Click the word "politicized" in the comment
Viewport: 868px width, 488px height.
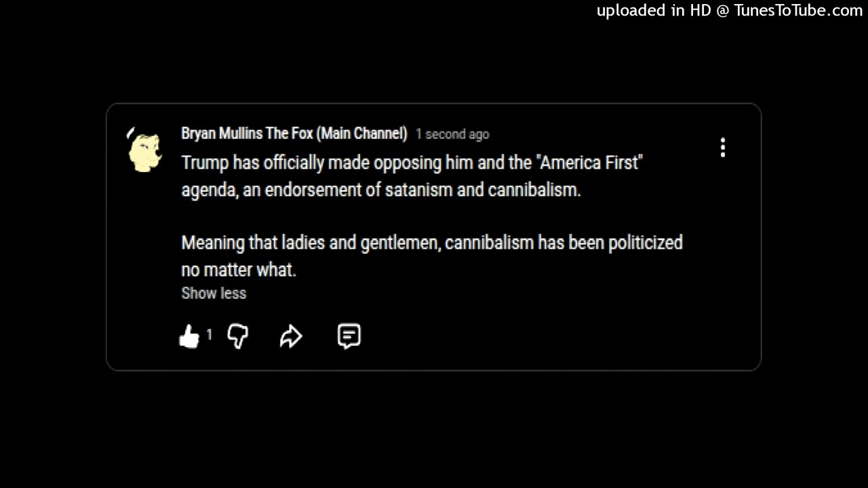click(x=645, y=243)
